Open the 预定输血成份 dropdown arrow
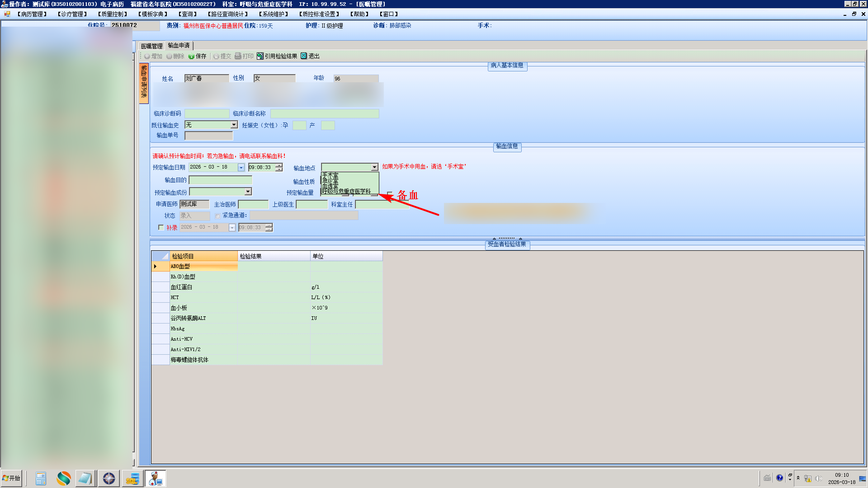The width and height of the screenshot is (868, 488). pos(248,192)
